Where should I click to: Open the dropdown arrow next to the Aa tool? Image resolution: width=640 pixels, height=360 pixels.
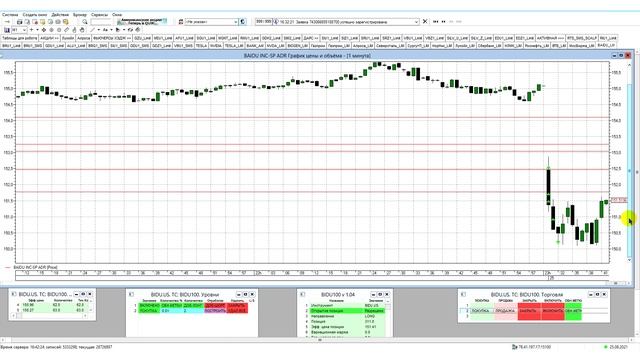(111, 30)
